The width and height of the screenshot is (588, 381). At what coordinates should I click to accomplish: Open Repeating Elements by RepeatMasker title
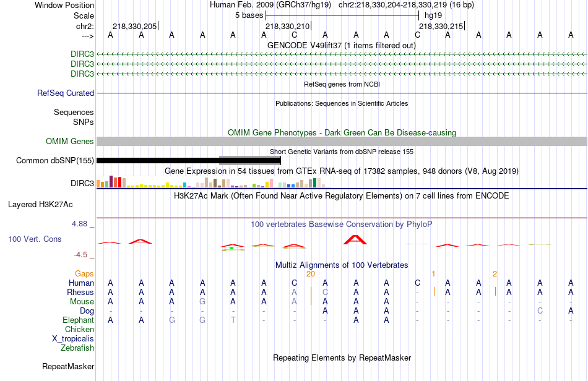click(x=342, y=357)
